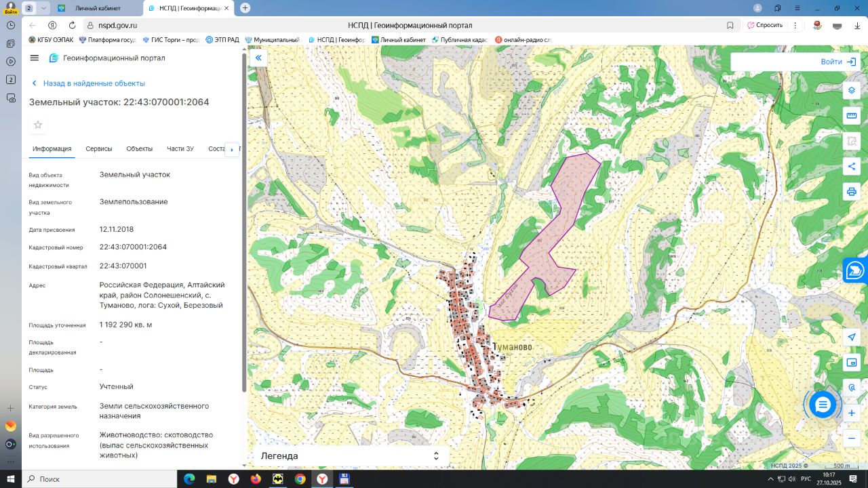Add the land plot to favorites
Screen dimensions: 868x488
coord(38,125)
